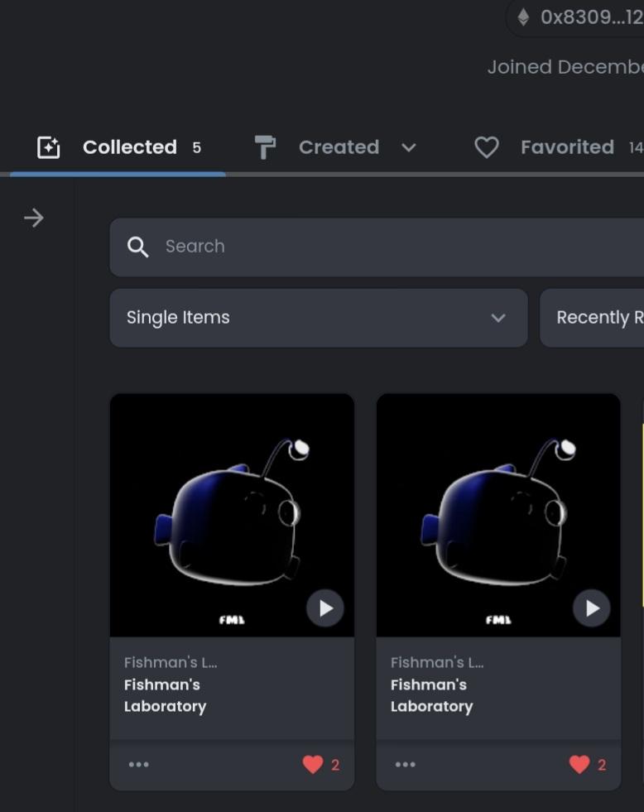This screenshot has height=812, width=644.
Task: Toggle favorite heart on the first card
Action: pyautogui.click(x=313, y=764)
